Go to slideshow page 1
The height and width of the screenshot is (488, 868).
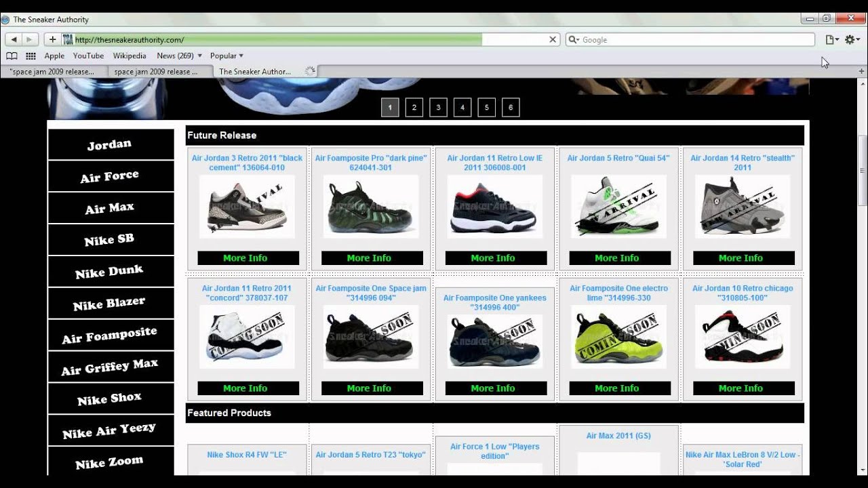(390, 107)
